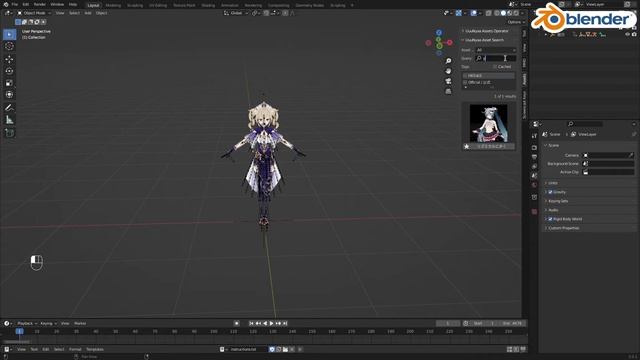640x360 pixels.
Task: Switch to the Modeling workspace tab
Action: pos(113,5)
